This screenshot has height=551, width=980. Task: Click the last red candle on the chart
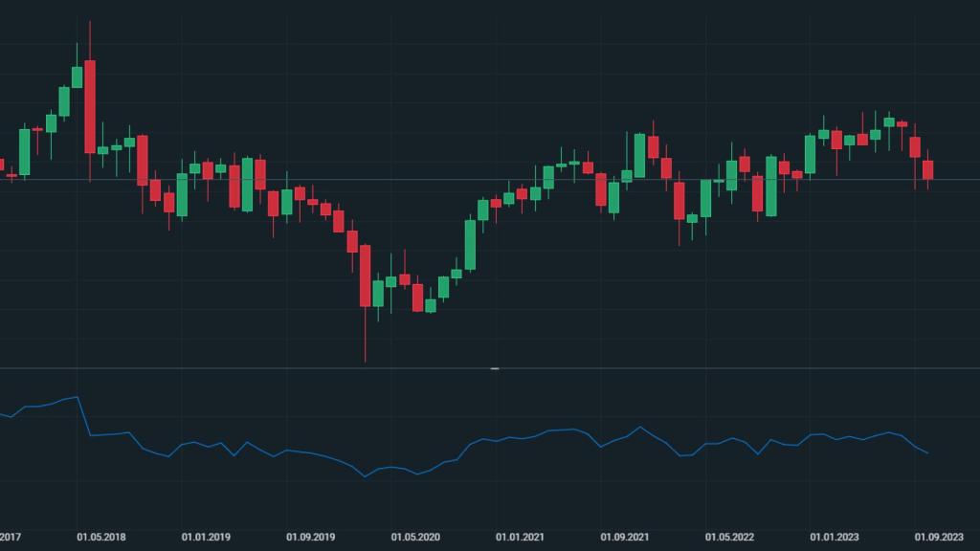927,170
